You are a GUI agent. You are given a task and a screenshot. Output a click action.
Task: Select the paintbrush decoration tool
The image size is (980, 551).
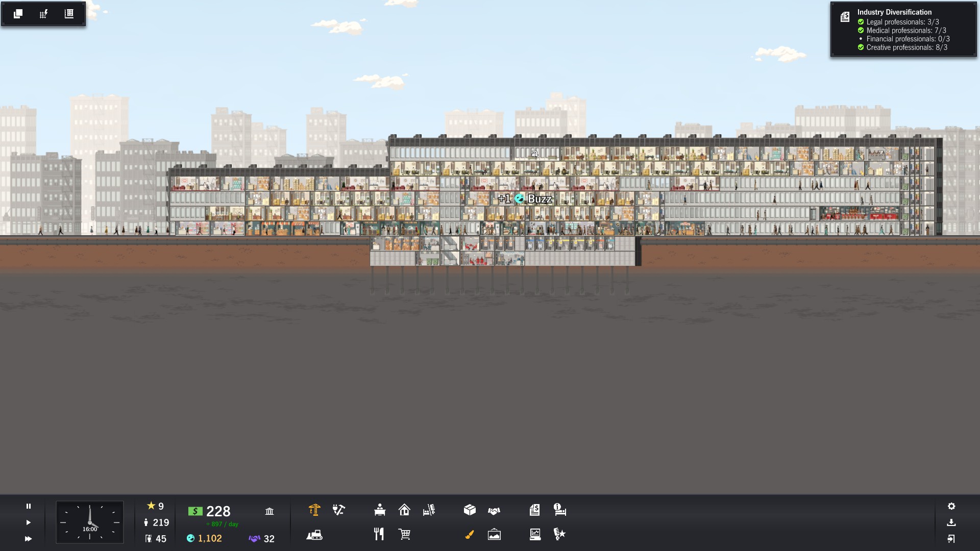[470, 534]
